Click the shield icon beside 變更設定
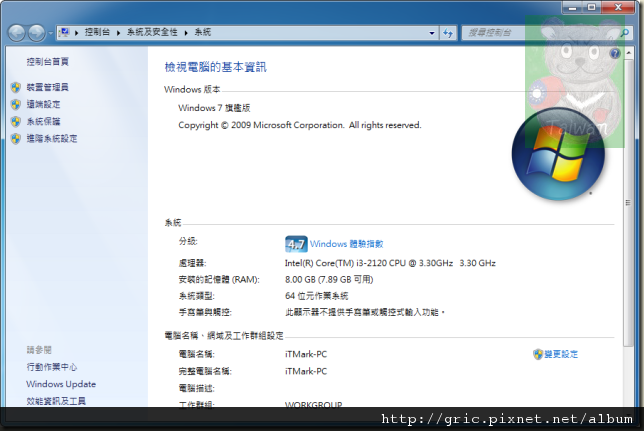This screenshot has height=431, width=644. pos(538,354)
